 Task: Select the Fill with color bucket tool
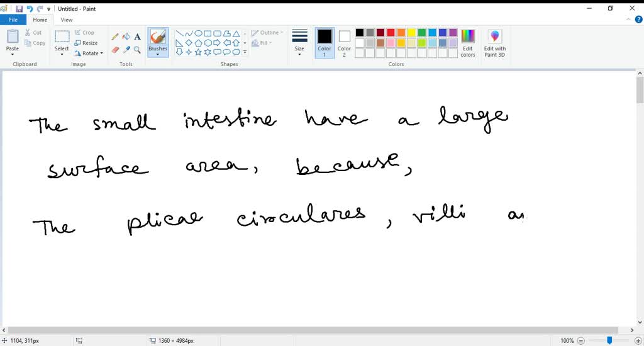pos(126,36)
